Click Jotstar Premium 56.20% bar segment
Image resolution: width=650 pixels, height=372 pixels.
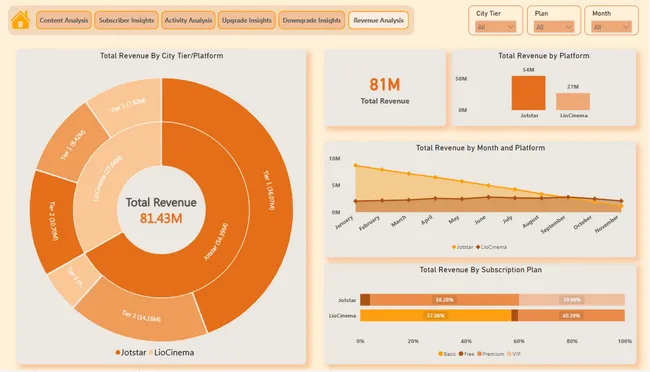(444, 299)
